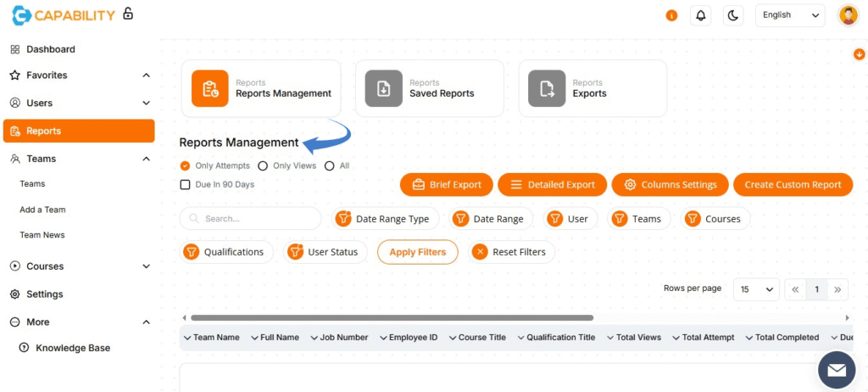
Task: Open Team News sidebar item
Action: tap(42, 234)
